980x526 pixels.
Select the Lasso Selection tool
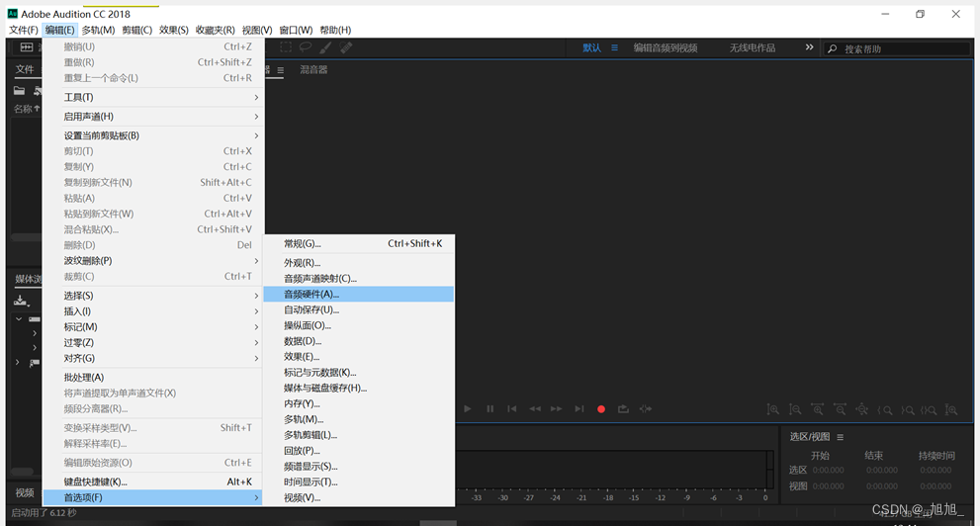pyautogui.click(x=305, y=47)
